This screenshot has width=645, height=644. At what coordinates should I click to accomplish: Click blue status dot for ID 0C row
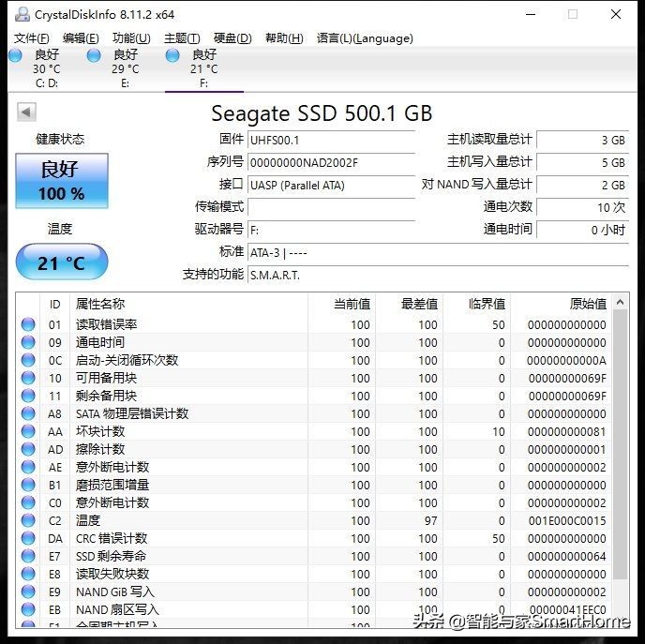pyautogui.click(x=28, y=360)
